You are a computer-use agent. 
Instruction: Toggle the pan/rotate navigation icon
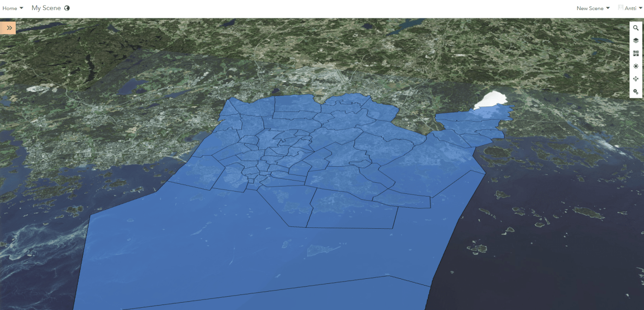(636, 79)
